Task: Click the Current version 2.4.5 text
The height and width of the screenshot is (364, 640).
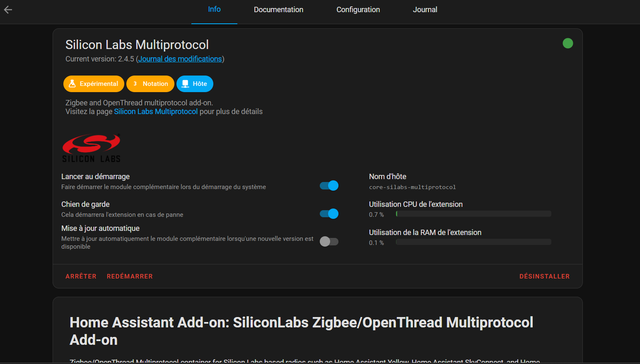Action: [x=100, y=59]
